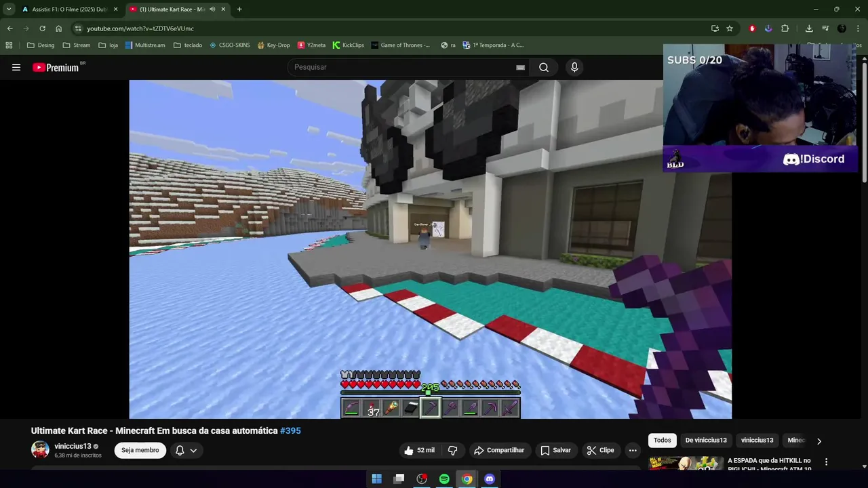Select the viniccius13 filter chip
The height and width of the screenshot is (488, 868).
[757, 441]
